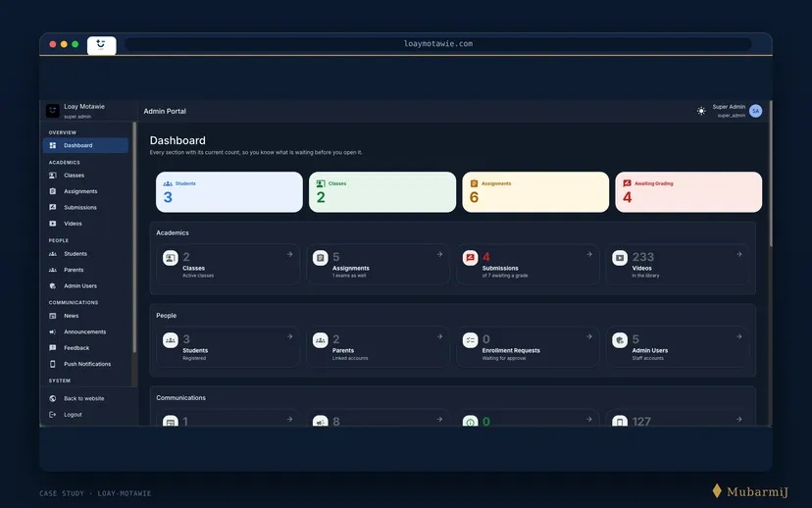Click the main page vertical scrollbar
The image size is (812, 508).
click(x=771, y=174)
